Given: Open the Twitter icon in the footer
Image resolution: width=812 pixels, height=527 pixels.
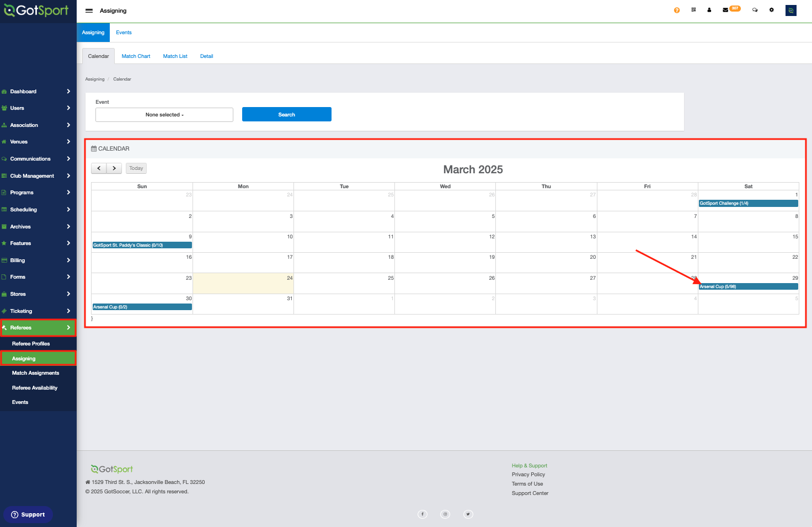Looking at the screenshot, I should 468,514.
